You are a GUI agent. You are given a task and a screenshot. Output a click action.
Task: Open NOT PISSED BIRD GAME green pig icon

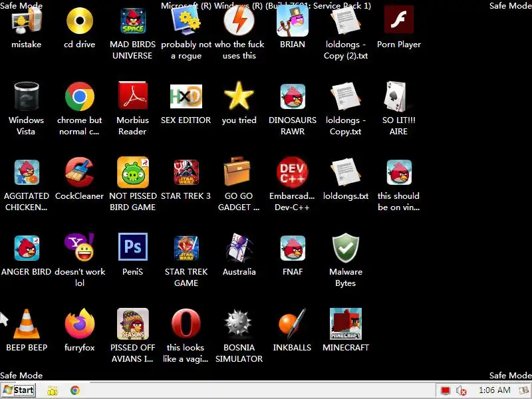pyautogui.click(x=132, y=172)
